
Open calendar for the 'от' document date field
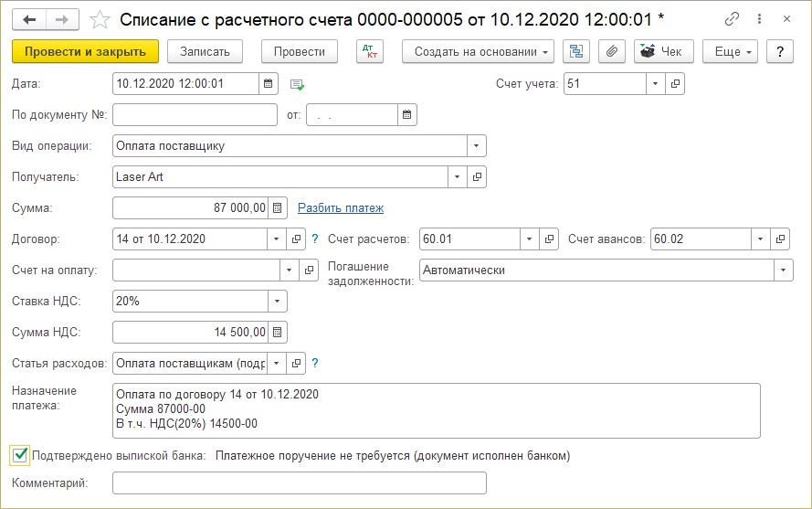click(x=407, y=114)
